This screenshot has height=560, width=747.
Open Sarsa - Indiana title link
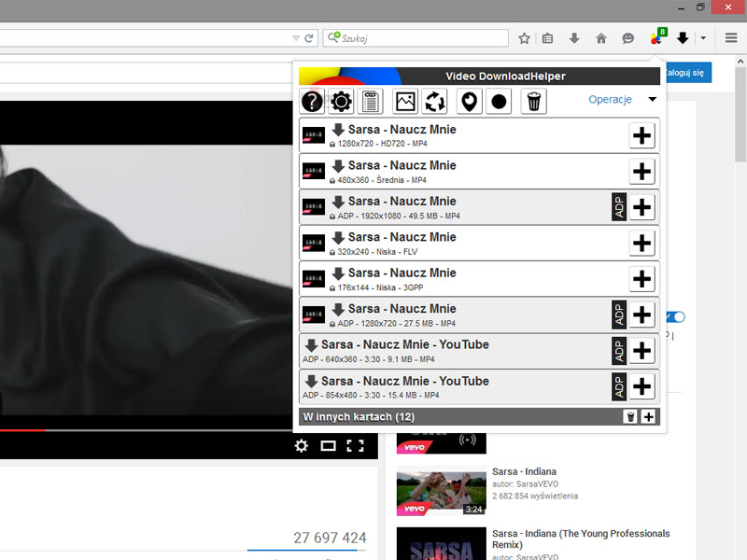(x=524, y=471)
